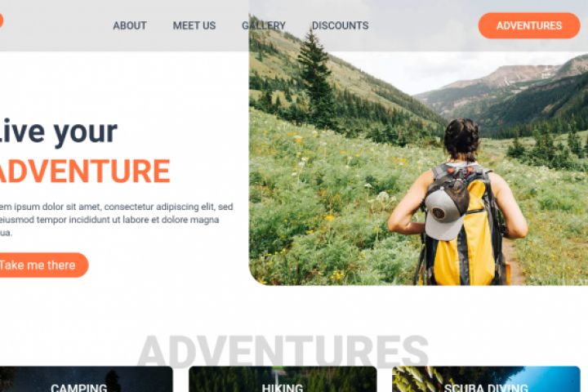Open the CAMPING adventure card
The image size is (588, 392).
click(x=87, y=379)
